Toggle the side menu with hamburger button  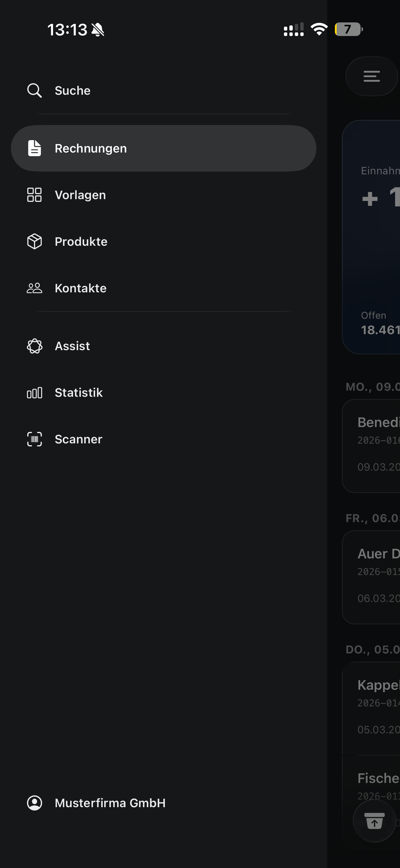click(371, 76)
